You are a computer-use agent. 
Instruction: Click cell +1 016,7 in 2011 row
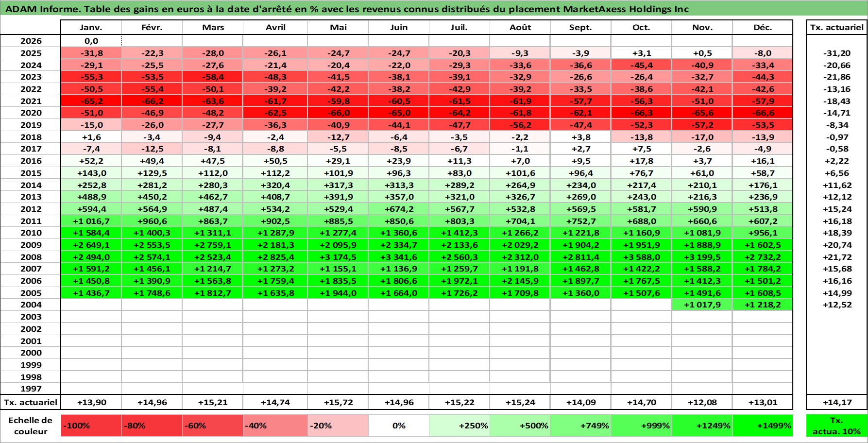coord(91,221)
